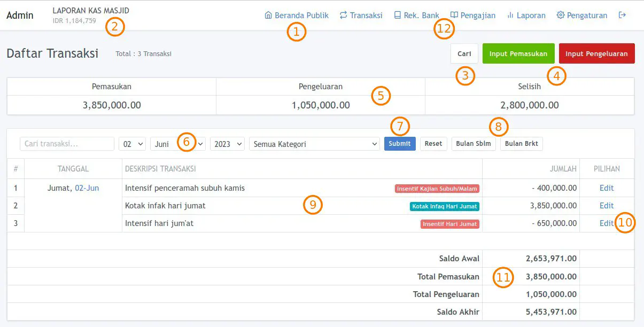Select the Transaksi exchange-arrows icon
Screen dimensions: 644x327
(343, 15)
